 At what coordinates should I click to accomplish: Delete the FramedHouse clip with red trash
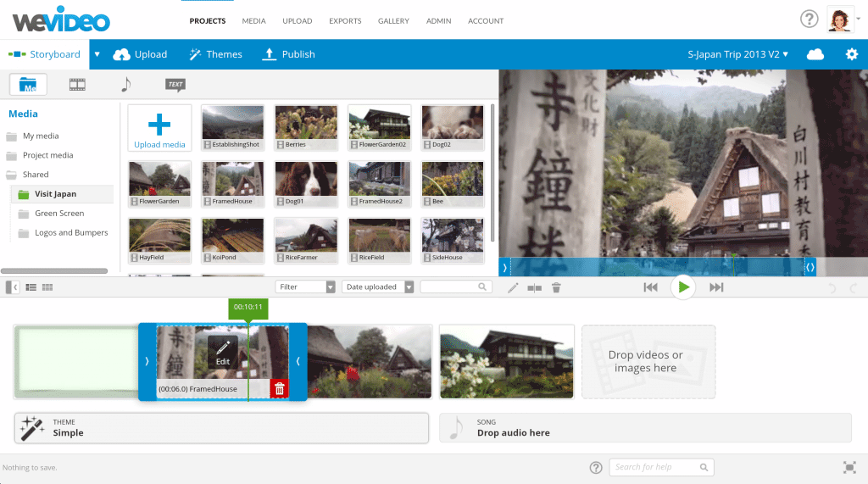tap(279, 389)
